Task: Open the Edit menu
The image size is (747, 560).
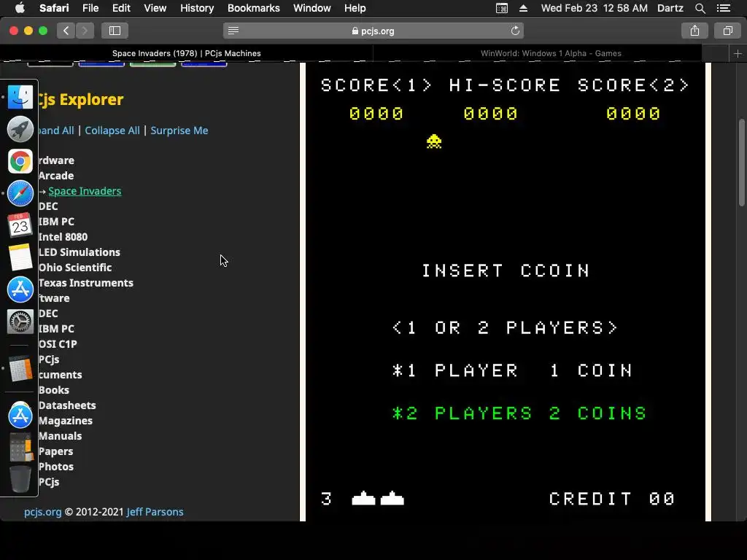Action: [121, 8]
